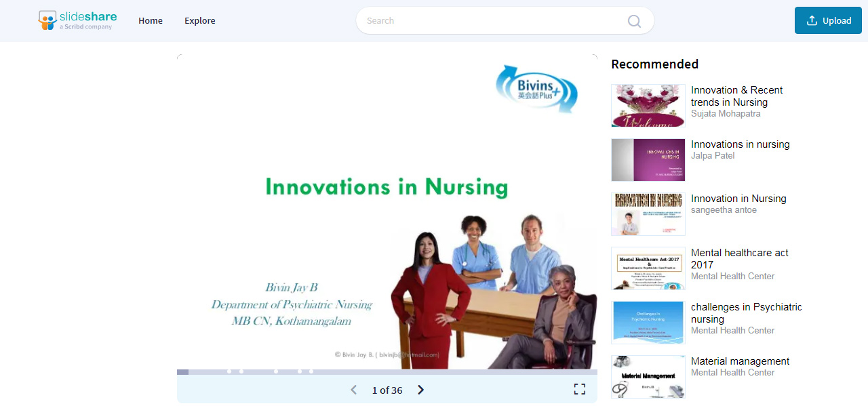Go to previous slide arrow

coord(353,390)
